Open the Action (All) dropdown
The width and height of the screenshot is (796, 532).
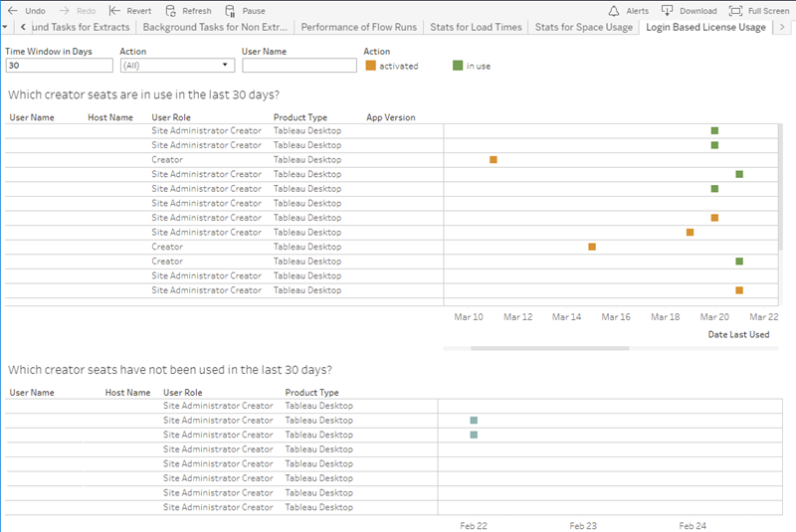(x=177, y=66)
